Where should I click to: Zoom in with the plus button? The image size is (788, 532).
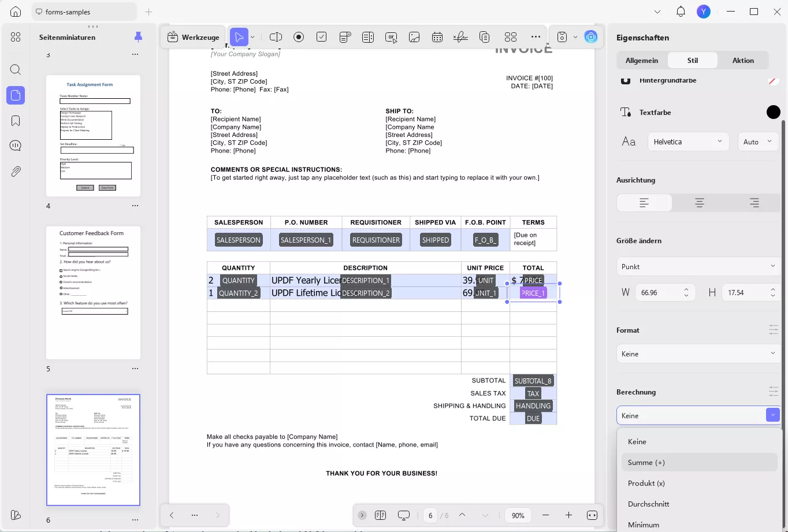click(x=568, y=515)
